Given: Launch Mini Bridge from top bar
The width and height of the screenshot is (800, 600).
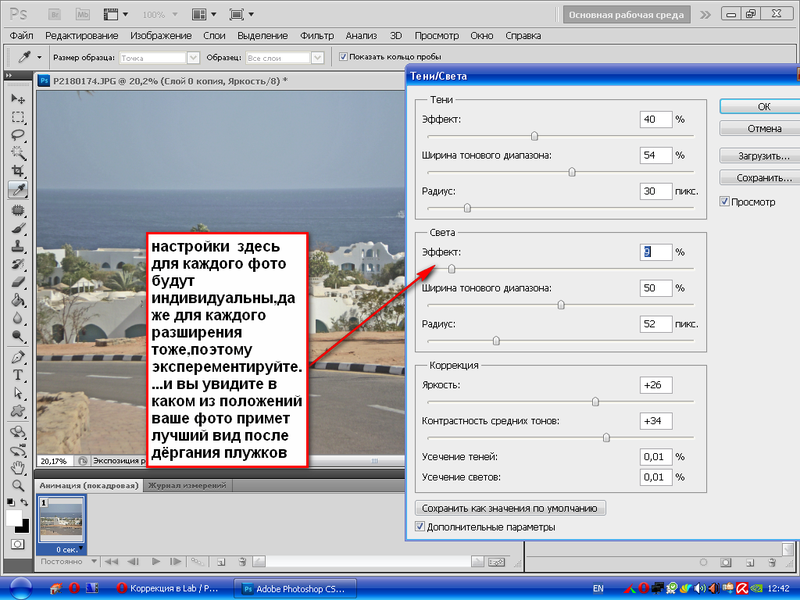Looking at the screenshot, I should [83, 14].
